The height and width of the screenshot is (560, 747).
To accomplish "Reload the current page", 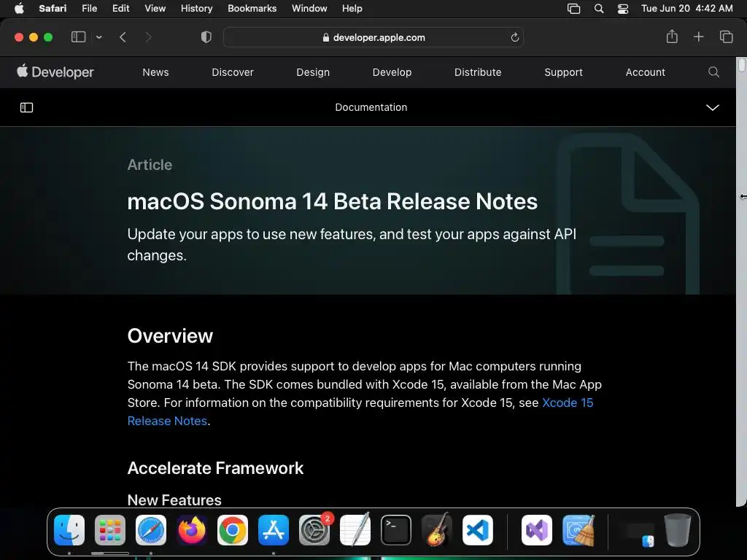I will coord(514,37).
